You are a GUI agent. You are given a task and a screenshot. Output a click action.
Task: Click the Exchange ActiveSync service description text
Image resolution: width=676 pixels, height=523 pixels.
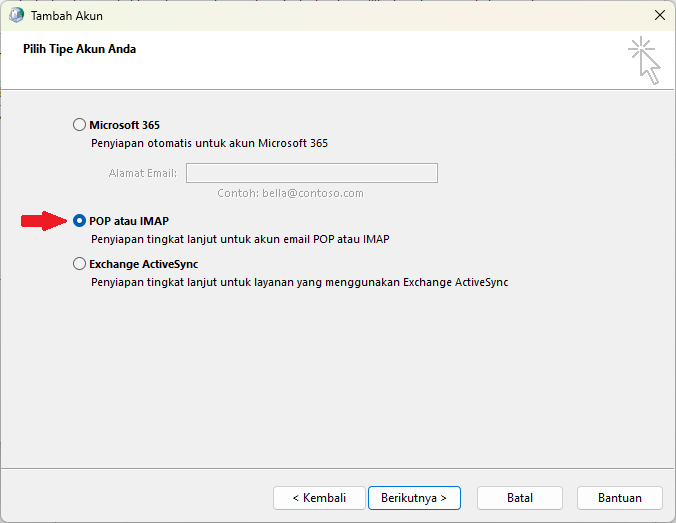[x=300, y=283]
